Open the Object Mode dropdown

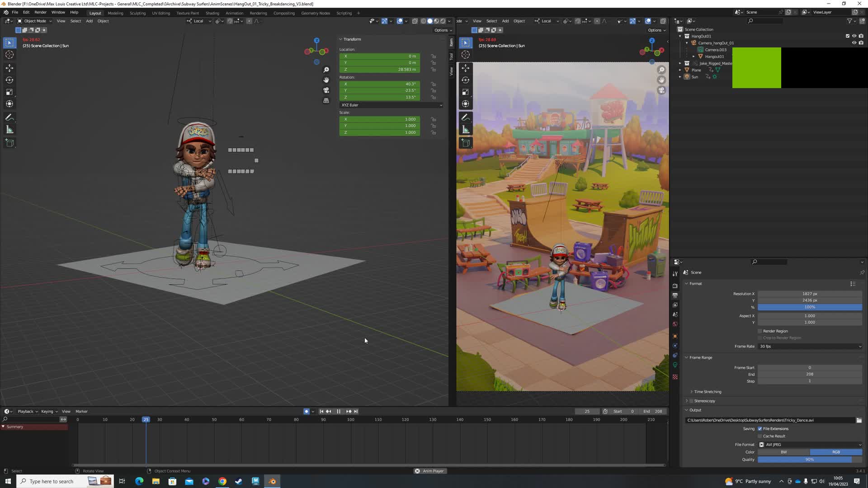34,21
